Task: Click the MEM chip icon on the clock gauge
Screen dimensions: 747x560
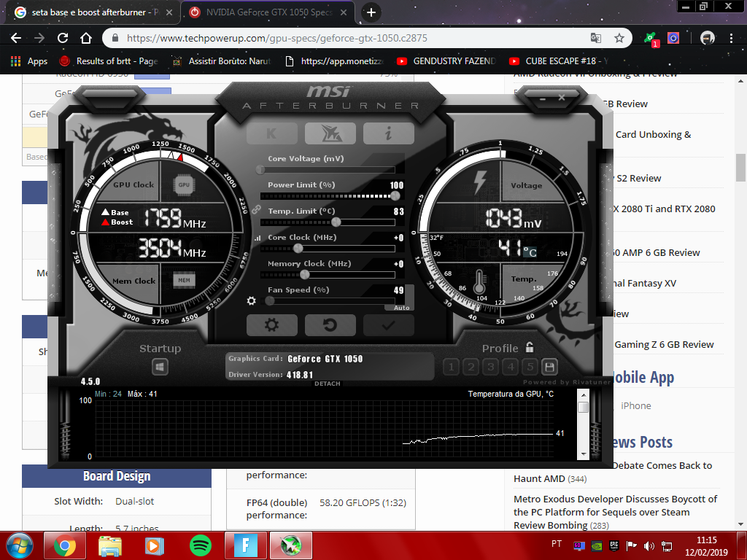Action: pyautogui.click(x=184, y=280)
